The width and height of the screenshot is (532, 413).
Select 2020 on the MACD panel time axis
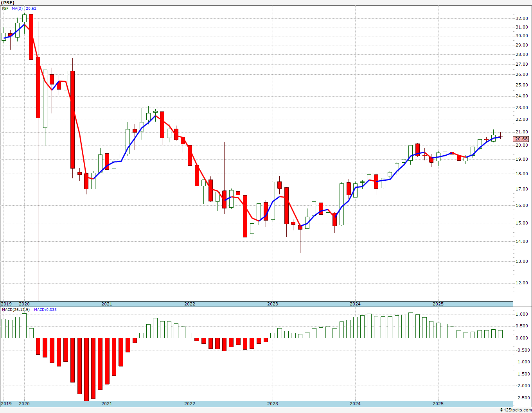pos(24,404)
